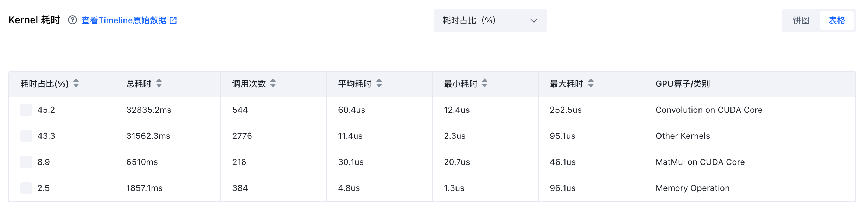Image resolution: width=868 pixels, height=217 pixels.
Task: Expand the 45.2 Convolution on CUDA Core row
Action: [26, 110]
